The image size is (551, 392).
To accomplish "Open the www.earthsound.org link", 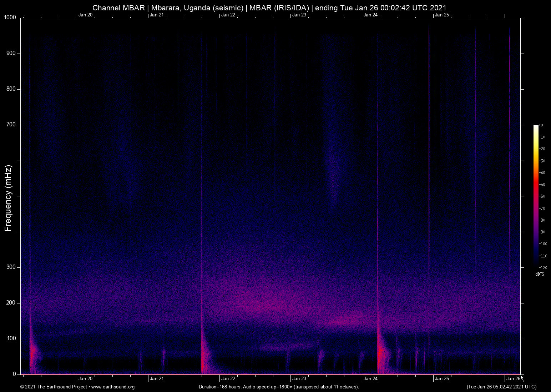I will (113, 387).
